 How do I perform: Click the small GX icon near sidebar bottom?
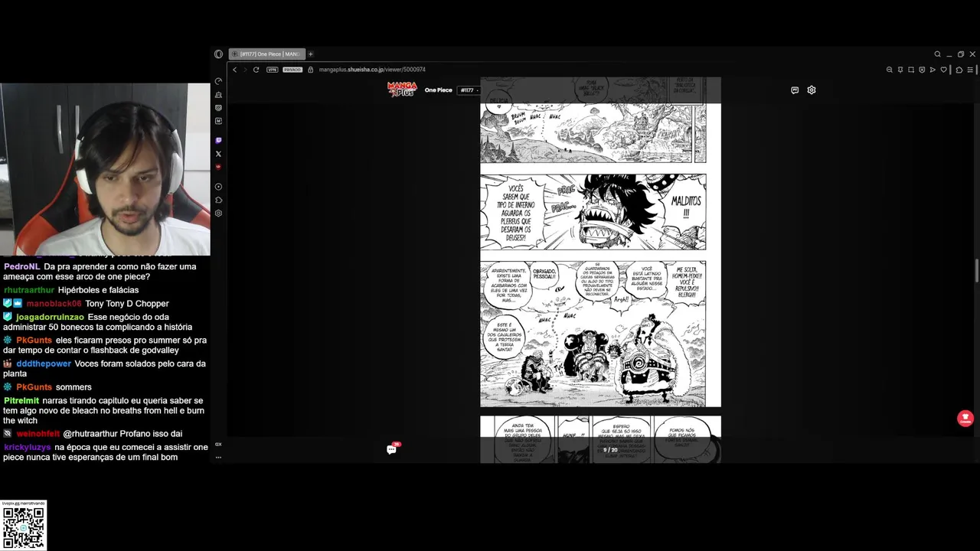218,445
